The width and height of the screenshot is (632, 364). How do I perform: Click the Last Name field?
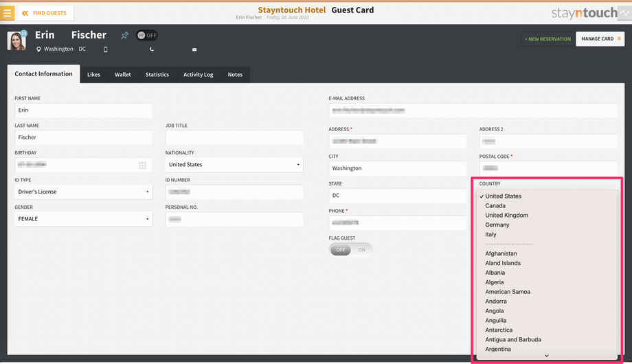point(83,137)
